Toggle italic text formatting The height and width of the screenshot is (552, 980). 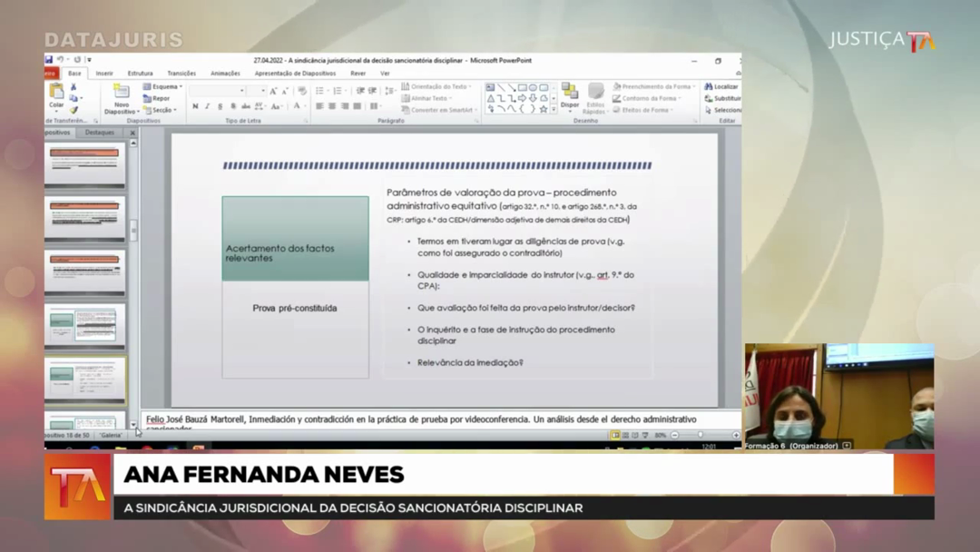pos(207,107)
